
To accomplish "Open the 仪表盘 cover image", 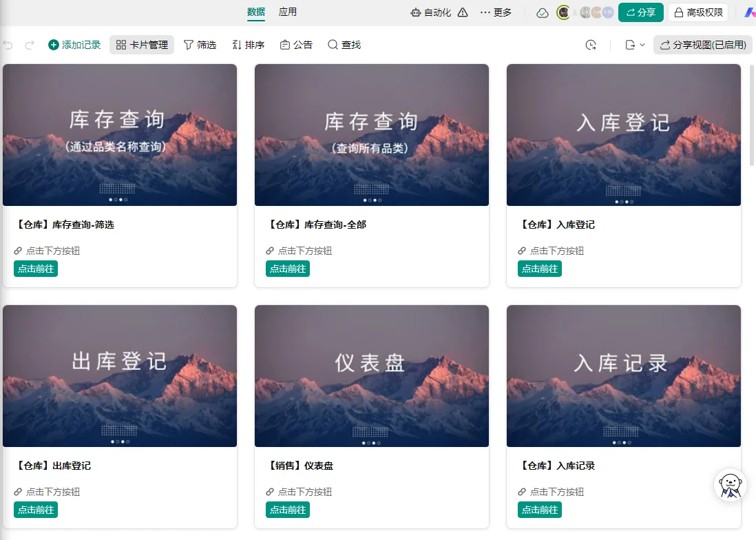I will pos(372,375).
